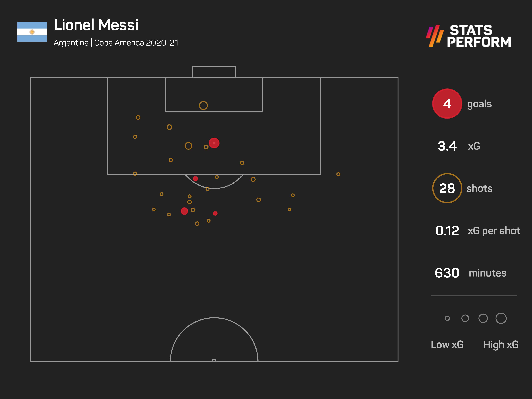Image resolution: width=532 pixels, height=399 pixels.
Task: Select the smallest Low xG legend circle
Action: click(x=447, y=318)
